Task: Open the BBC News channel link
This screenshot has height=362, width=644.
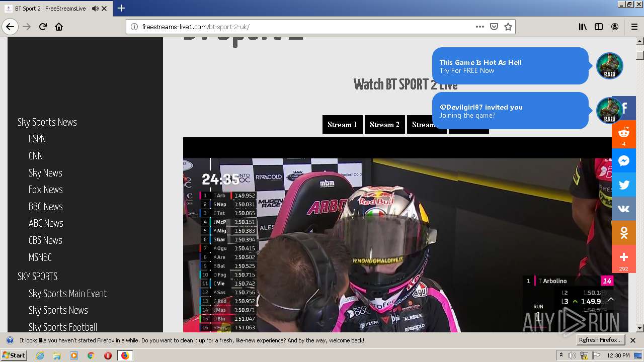Action: click(x=46, y=207)
